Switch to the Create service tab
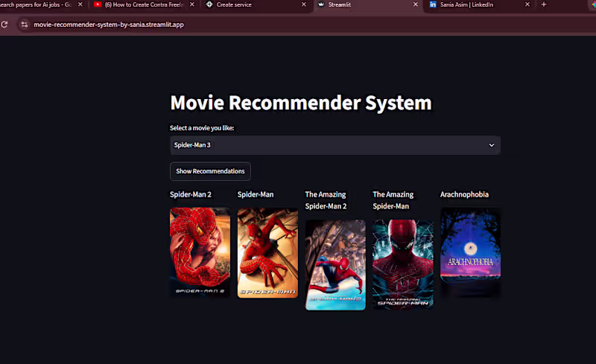 click(x=234, y=4)
